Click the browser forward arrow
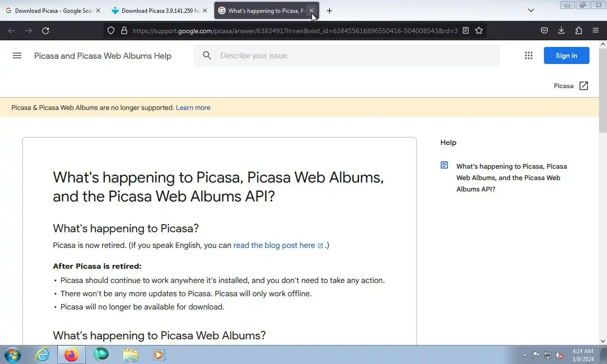The width and height of the screenshot is (607, 364). tap(28, 30)
